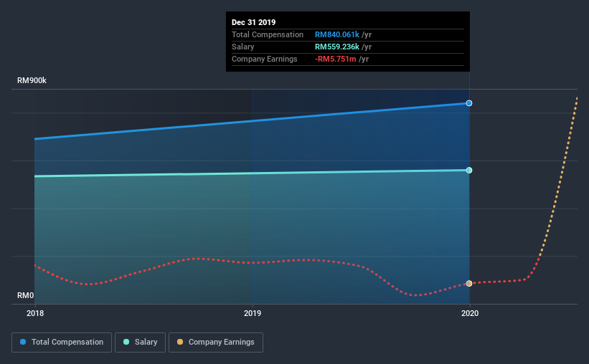This screenshot has height=364, width=589.
Task: Click the 2020 x-axis label
Action: click(x=470, y=313)
